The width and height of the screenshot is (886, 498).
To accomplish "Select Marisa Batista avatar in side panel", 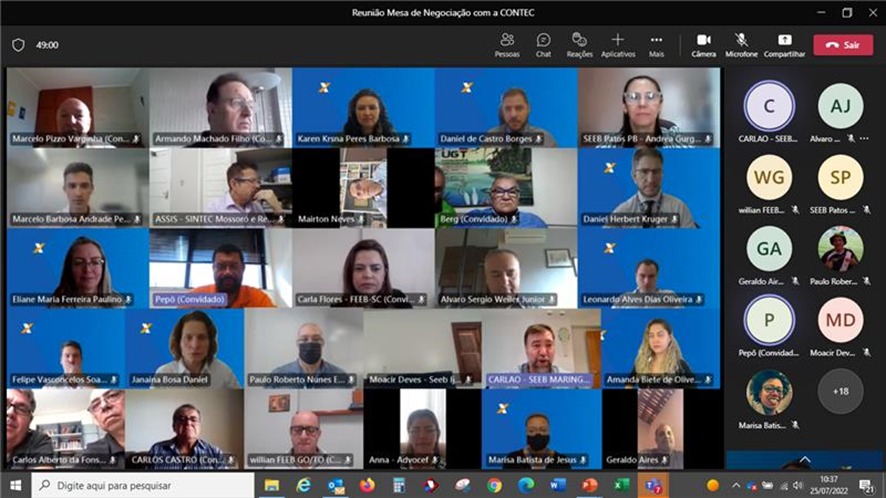I will pyautogui.click(x=768, y=392).
